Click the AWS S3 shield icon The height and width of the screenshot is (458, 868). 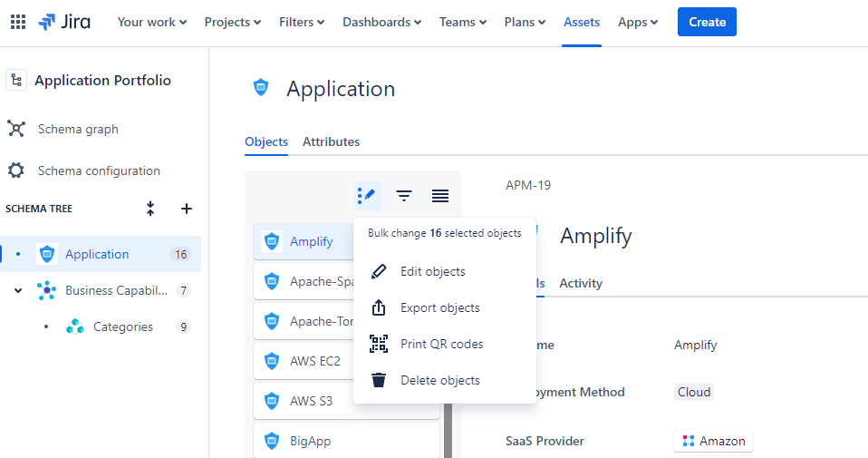[272, 401]
